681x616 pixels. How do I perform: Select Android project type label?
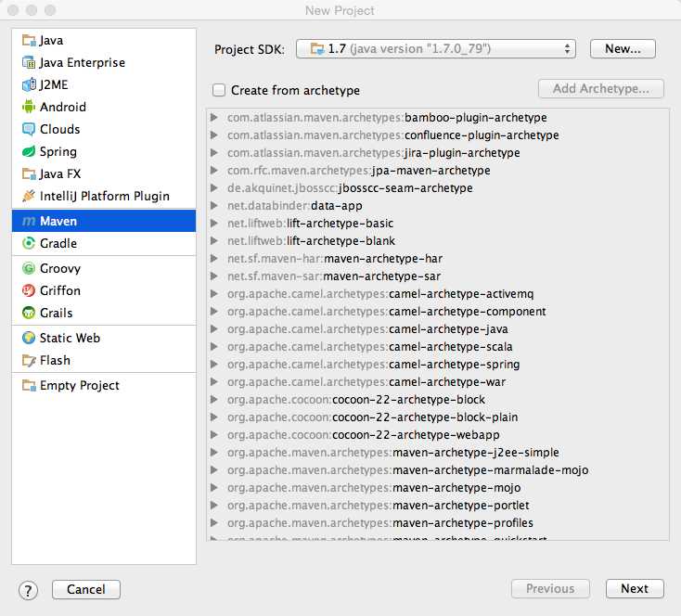[x=63, y=107]
